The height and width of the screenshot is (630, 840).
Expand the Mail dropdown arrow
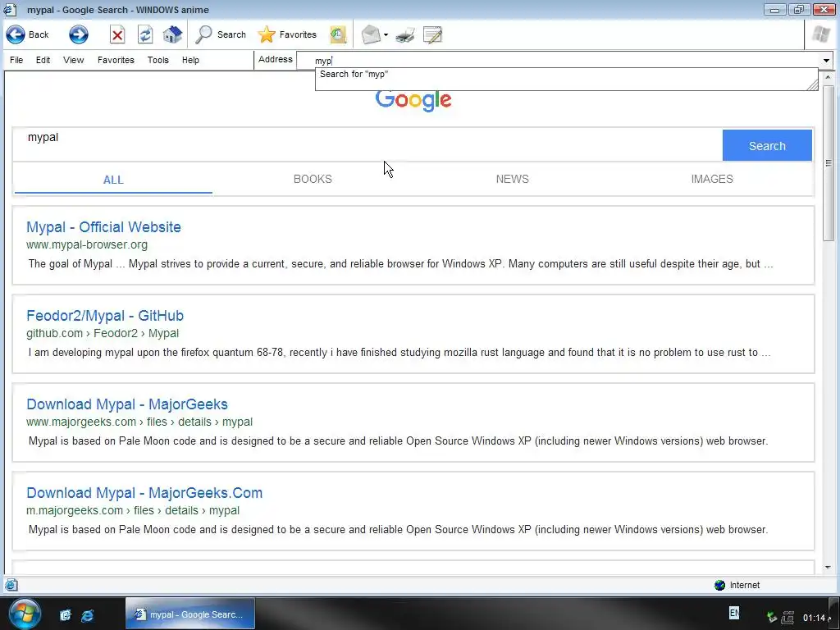[386, 35]
